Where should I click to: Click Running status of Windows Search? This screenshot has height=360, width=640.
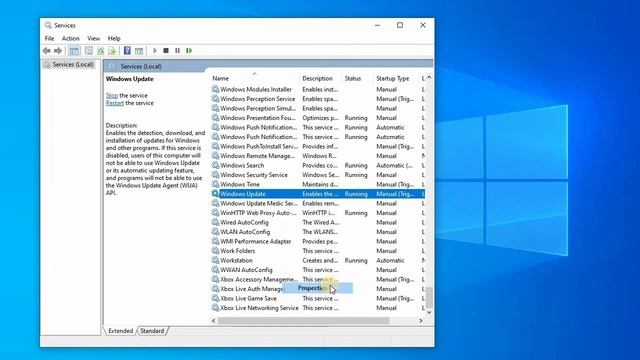356,165
